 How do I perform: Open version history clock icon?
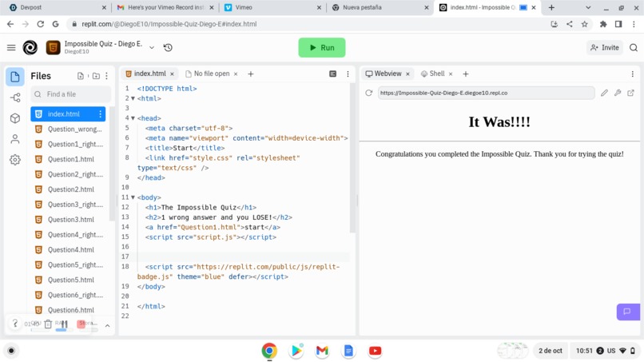point(168,48)
